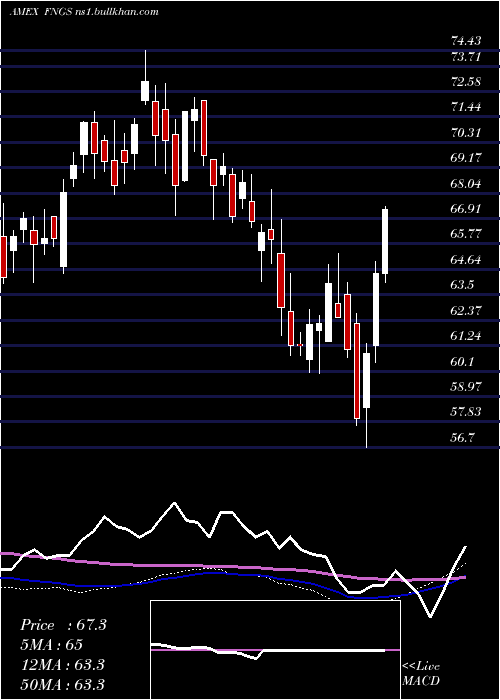
Task: Click the 71.44 price axis label
Action: pyautogui.click(x=466, y=107)
